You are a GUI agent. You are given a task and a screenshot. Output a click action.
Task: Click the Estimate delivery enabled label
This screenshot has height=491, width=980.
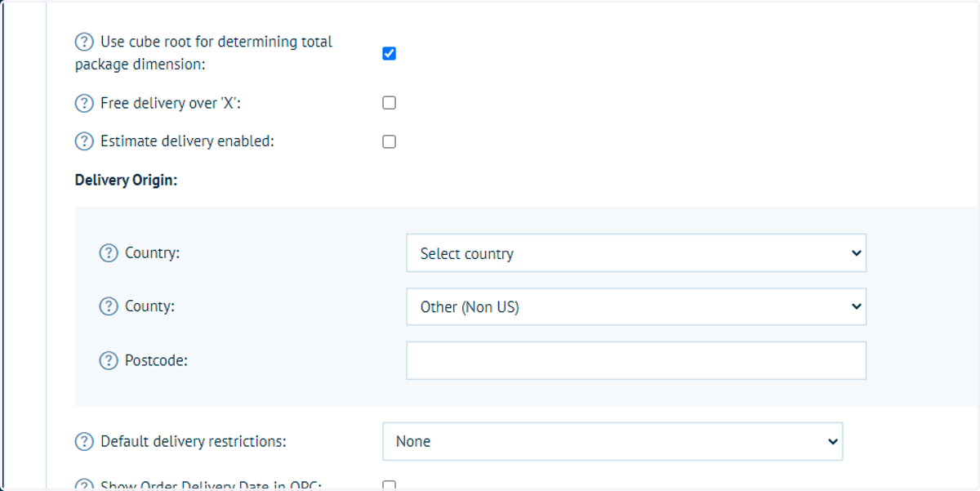click(187, 141)
